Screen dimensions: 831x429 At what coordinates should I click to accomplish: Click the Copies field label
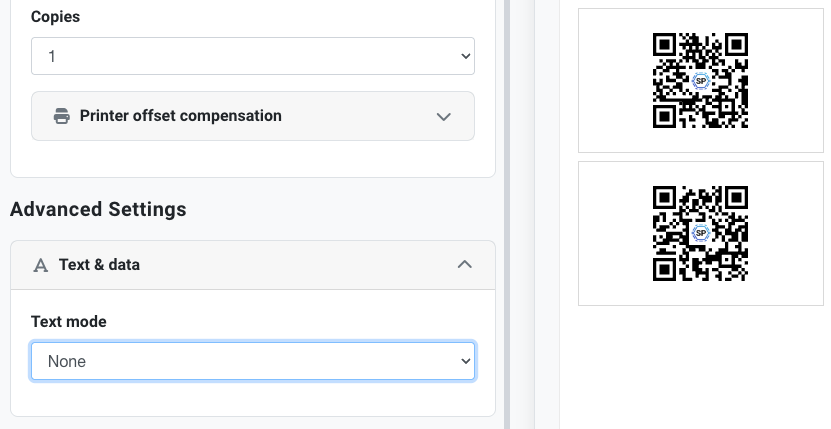[56, 16]
